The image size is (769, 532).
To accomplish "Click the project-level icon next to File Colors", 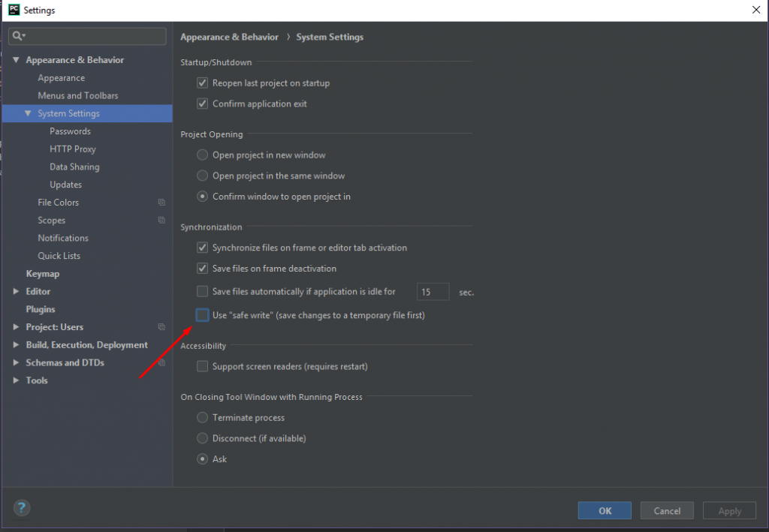I will tap(161, 203).
